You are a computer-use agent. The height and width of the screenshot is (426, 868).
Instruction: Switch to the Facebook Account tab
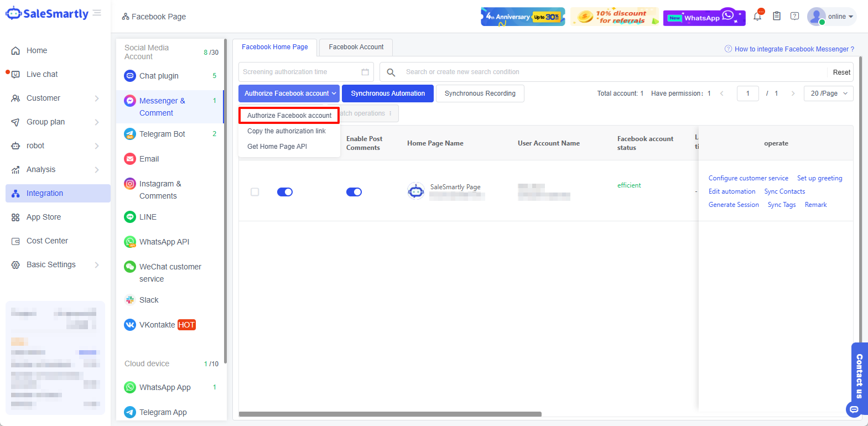(x=356, y=47)
